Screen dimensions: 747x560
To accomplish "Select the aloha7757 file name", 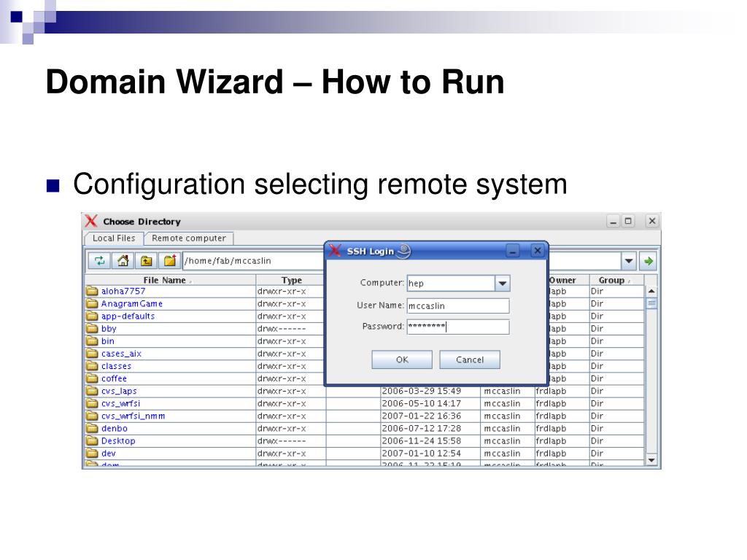I will [x=123, y=291].
